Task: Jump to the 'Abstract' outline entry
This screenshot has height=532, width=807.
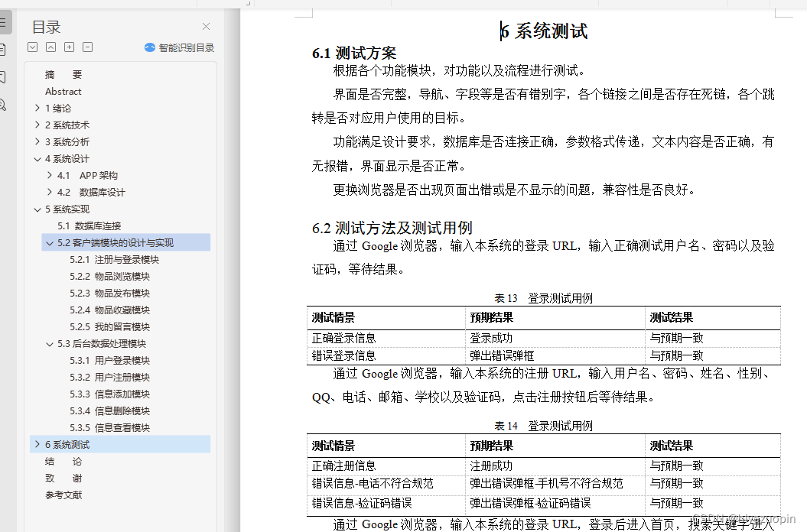Action: 63,92
